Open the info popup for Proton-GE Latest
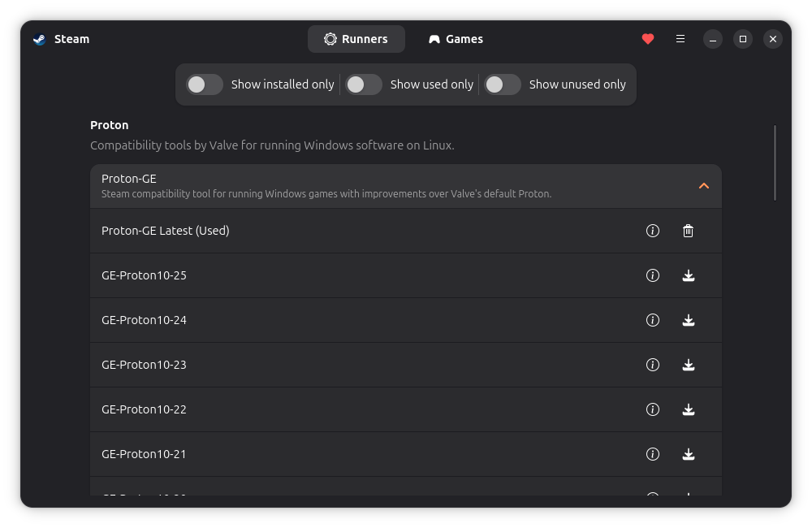This screenshot has height=528, width=812. point(653,231)
